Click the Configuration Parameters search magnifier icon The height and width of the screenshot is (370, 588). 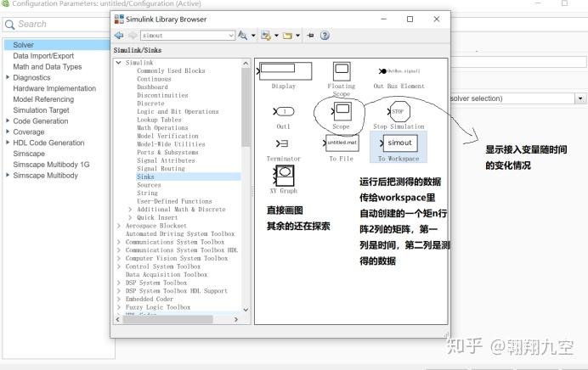coord(9,25)
